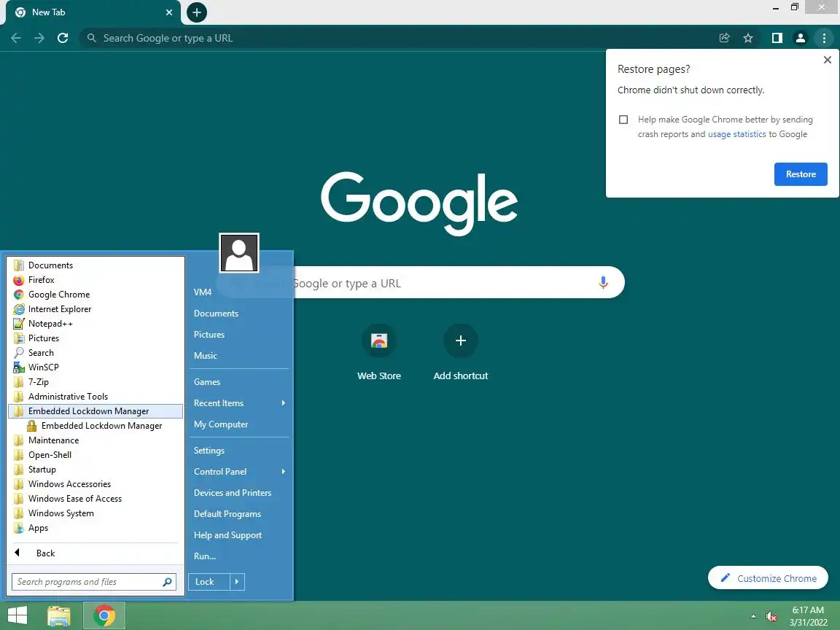Image resolution: width=840 pixels, height=630 pixels.
Task: Open File Explorer from the taskbar
Action: coord(59,616)
